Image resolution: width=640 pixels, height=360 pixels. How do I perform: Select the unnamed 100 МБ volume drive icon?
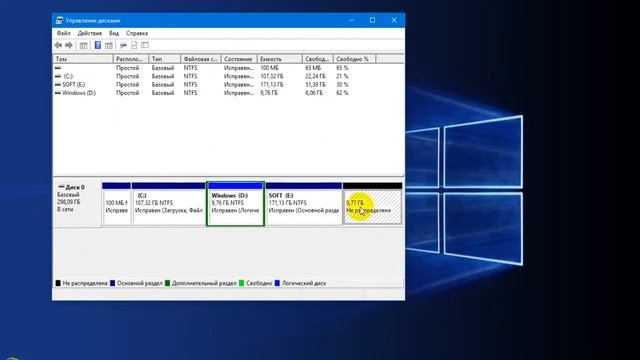pos(58,68)
